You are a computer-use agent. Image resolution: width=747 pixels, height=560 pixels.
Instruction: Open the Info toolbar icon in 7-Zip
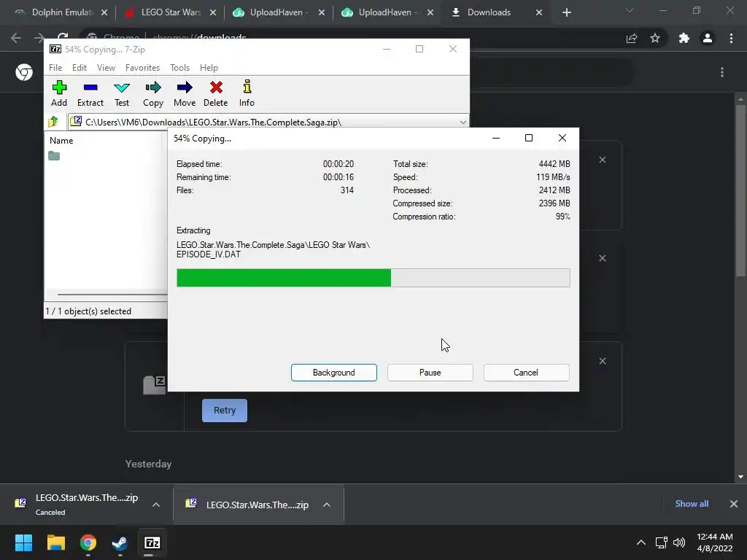tap(247, 93)
